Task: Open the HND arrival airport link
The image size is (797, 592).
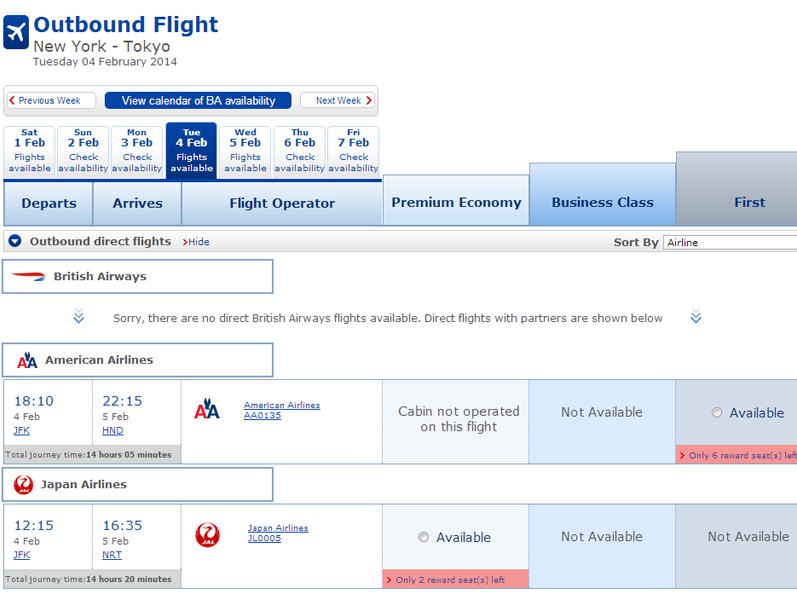Action: click(113, 431)
